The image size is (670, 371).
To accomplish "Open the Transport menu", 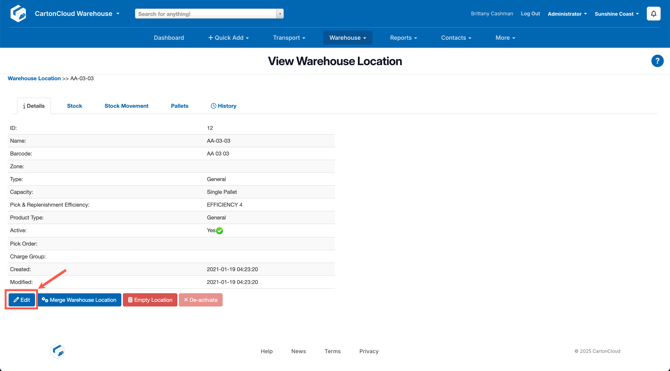I will tap(289, 38).
